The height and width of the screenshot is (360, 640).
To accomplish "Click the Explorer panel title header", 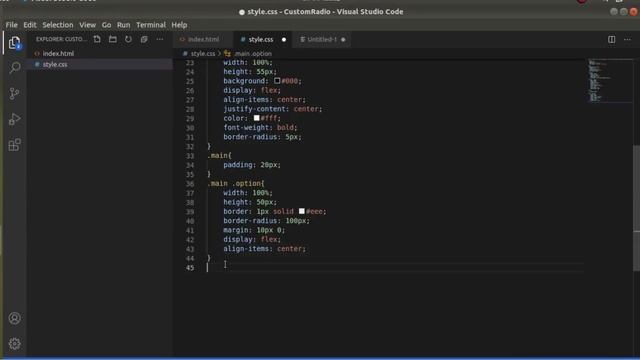I will click(x=61, y=39).
